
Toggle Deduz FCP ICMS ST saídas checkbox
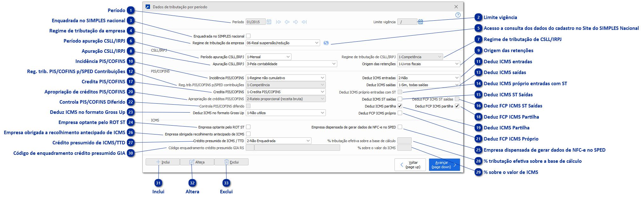tap(457, 99)
